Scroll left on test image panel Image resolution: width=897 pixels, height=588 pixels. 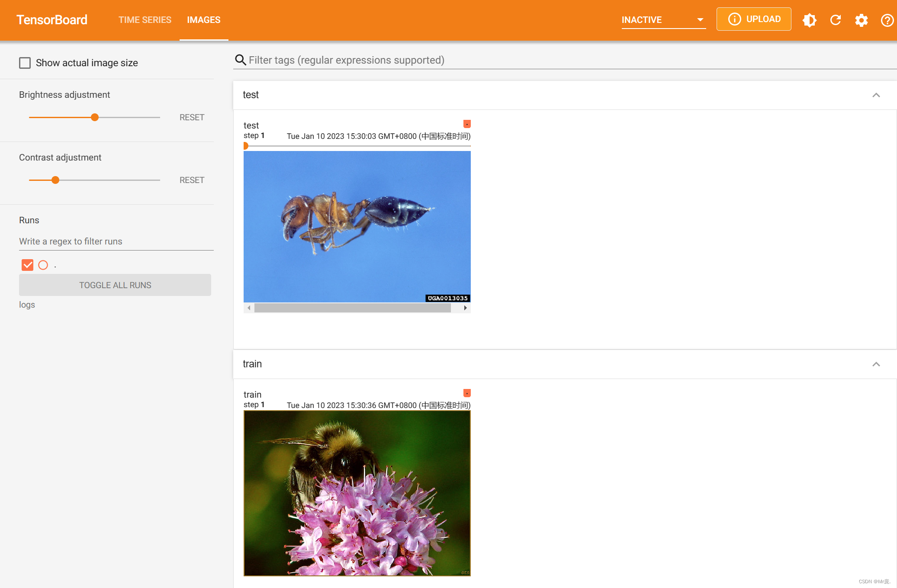[248, 308]
